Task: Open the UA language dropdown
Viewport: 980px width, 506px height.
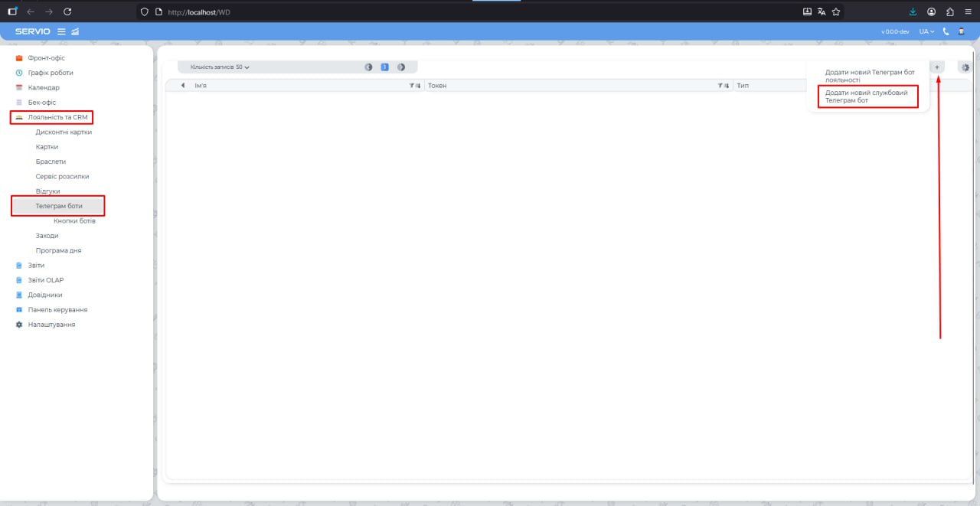Action: (926, 31)
